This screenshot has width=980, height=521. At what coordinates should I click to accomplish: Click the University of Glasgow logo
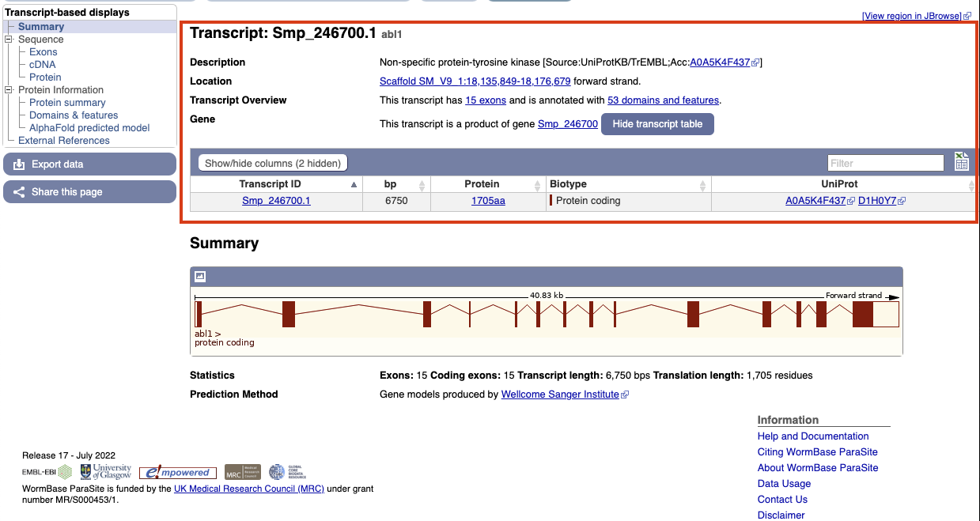coord(105,472)
